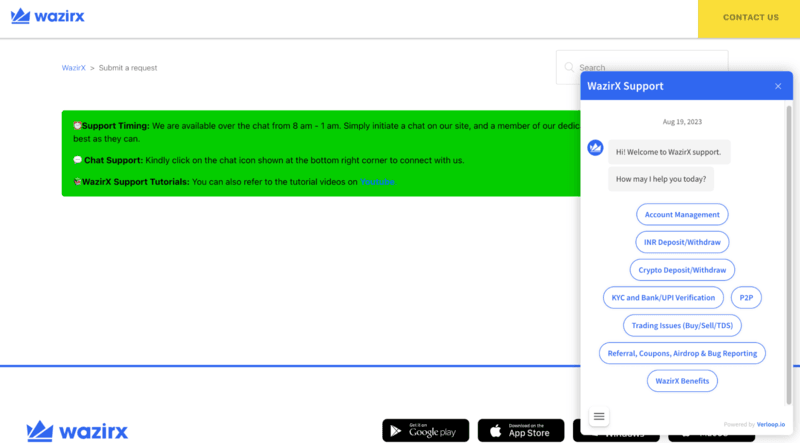Choose Crypto Deposit/Withdraw chat option
800x443 pixels.
pos(682,270)
